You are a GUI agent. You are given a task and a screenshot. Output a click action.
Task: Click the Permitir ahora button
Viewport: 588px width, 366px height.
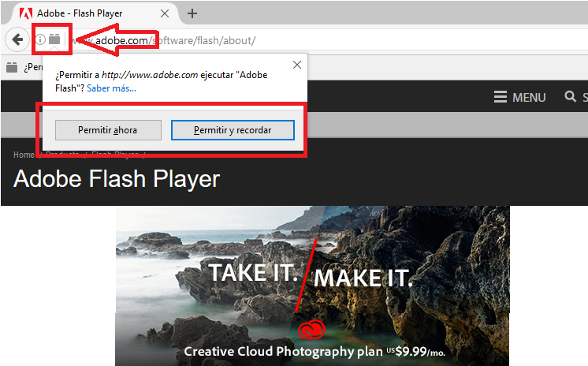click(108, 130)
